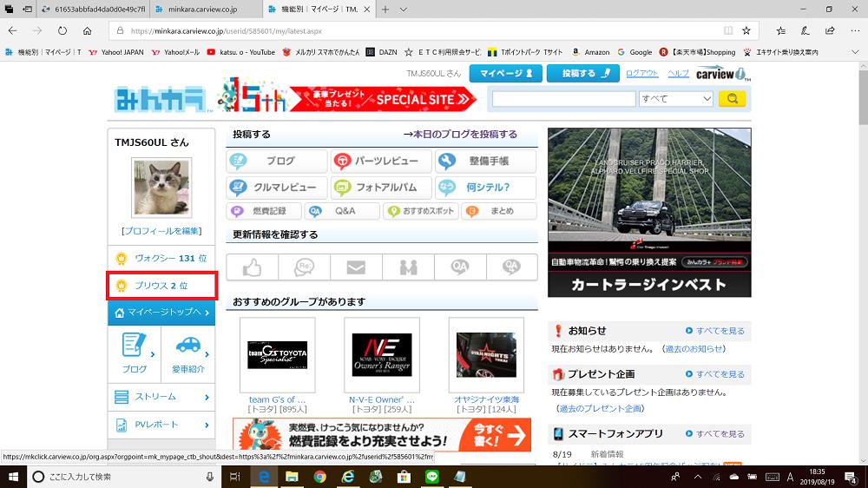Click the Windows Start button
868x488 pixels.
coord(13,477)
